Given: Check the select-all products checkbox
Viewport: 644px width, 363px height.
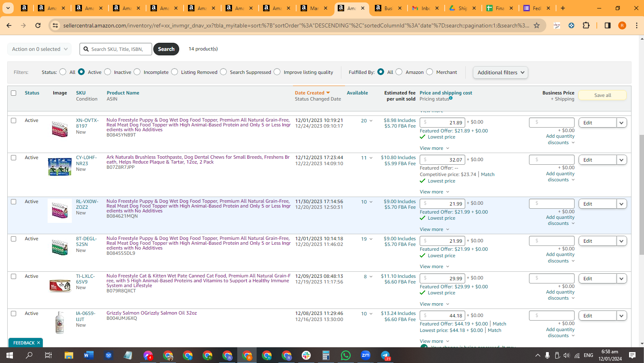Looking at the screenshot, I should [14, 93].
